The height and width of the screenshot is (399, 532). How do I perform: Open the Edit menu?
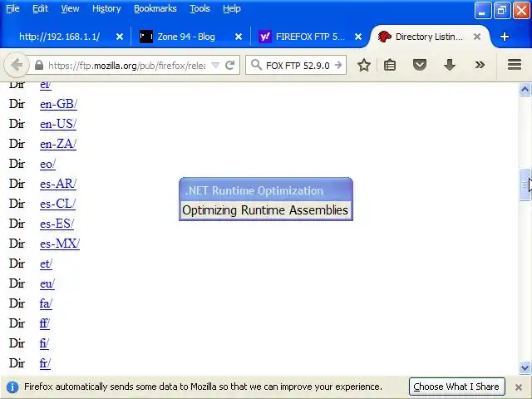click(x=40, y=8)
